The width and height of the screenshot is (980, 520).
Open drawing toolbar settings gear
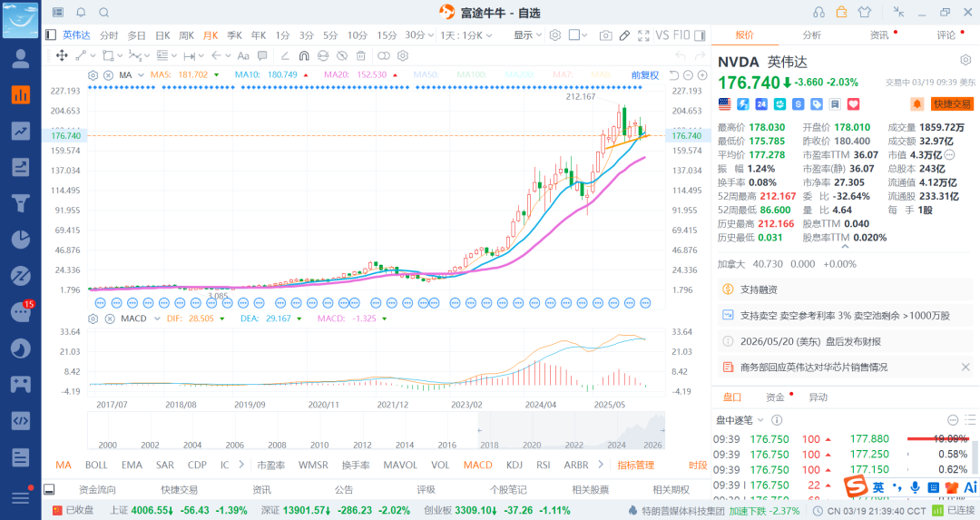click(403, 55)
